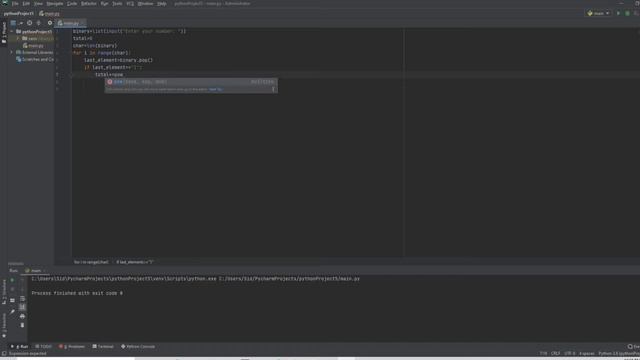
Task: Open the TODO tool window
Action: 43,347
